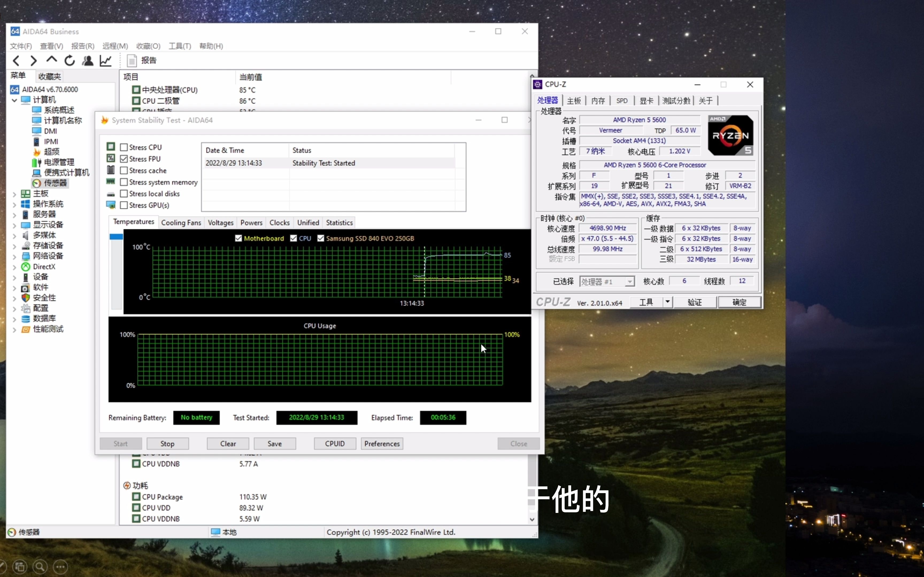Expand the Motherboard tree node
Viewport: 924px width, 577px height.
coord(14,194)
